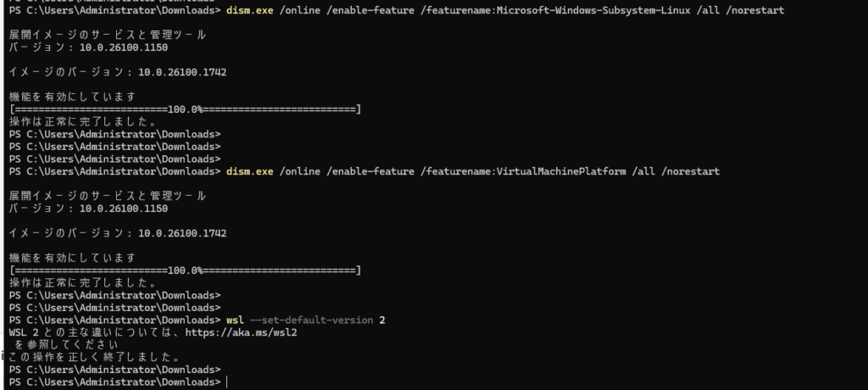Image resolution: width=868 pixels, height=390 pixels.
Task: Click the 100.0% progress bar under the Subsystem-Linux command
Action: coord(185,109)
